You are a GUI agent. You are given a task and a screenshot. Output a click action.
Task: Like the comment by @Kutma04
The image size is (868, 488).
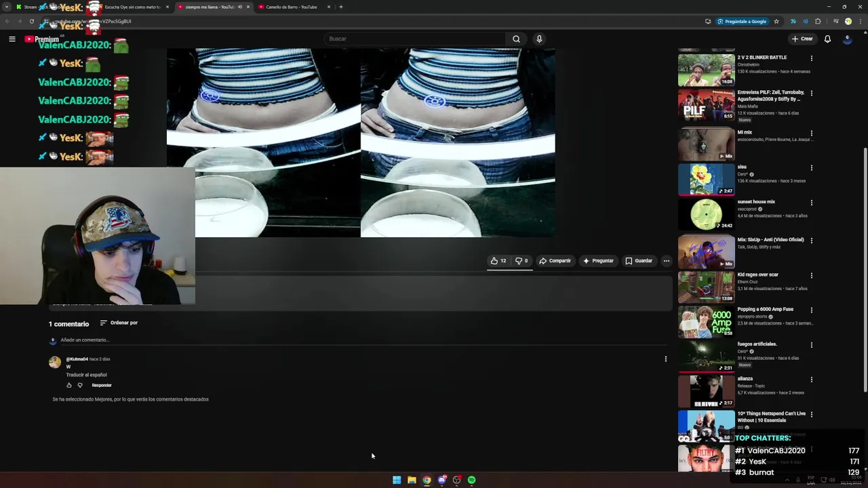(x=68, y=385)
